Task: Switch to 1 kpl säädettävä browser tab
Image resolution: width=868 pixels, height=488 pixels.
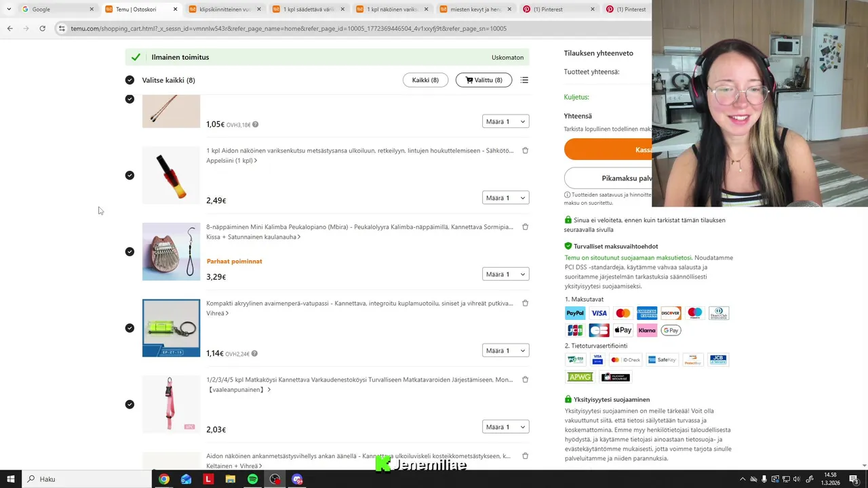Action: click(x=309, y=9)
